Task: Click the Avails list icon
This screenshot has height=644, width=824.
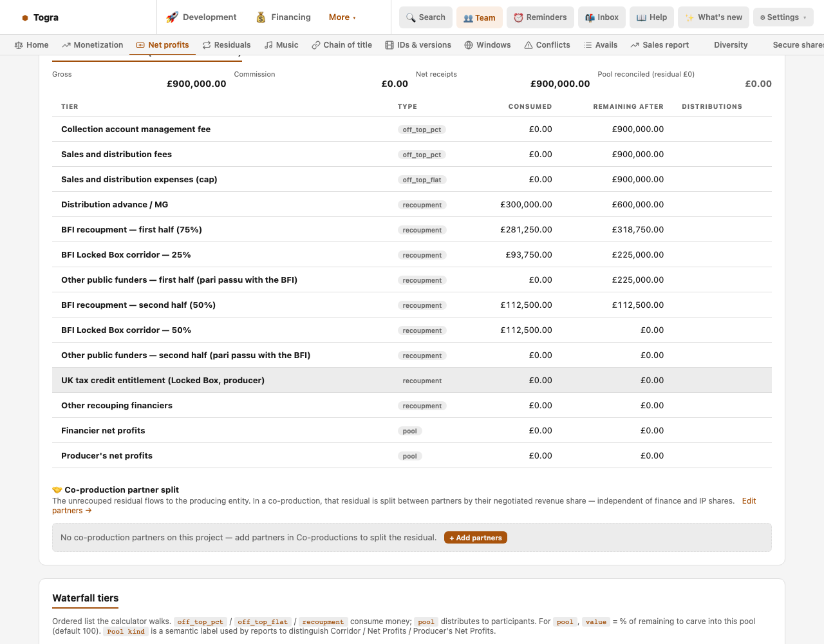Action: [588, 45]
